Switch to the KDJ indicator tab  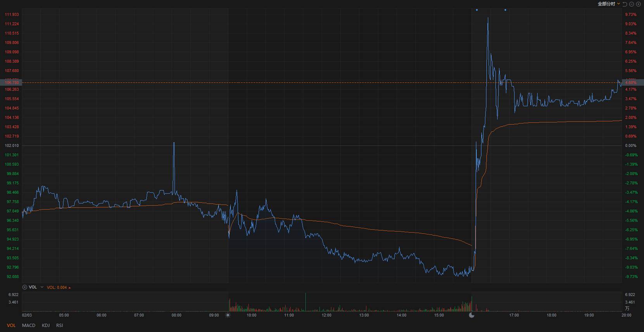click(x=46, y=325)
